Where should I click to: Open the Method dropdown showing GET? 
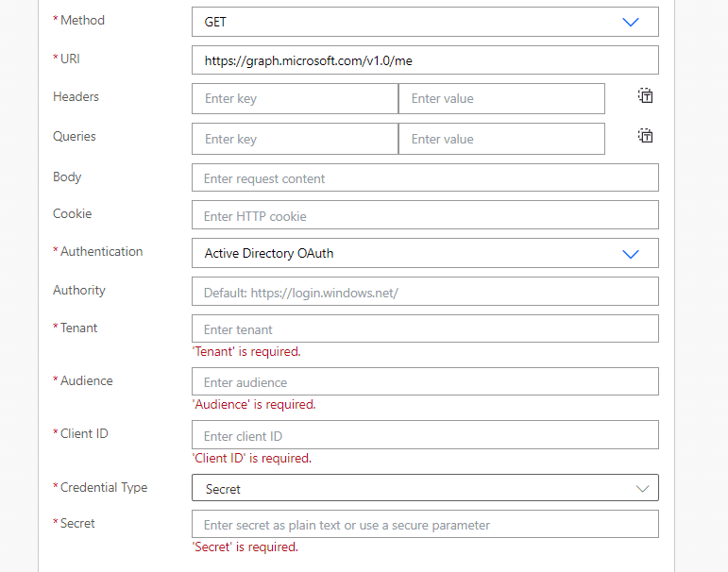(x=425, y=22)
